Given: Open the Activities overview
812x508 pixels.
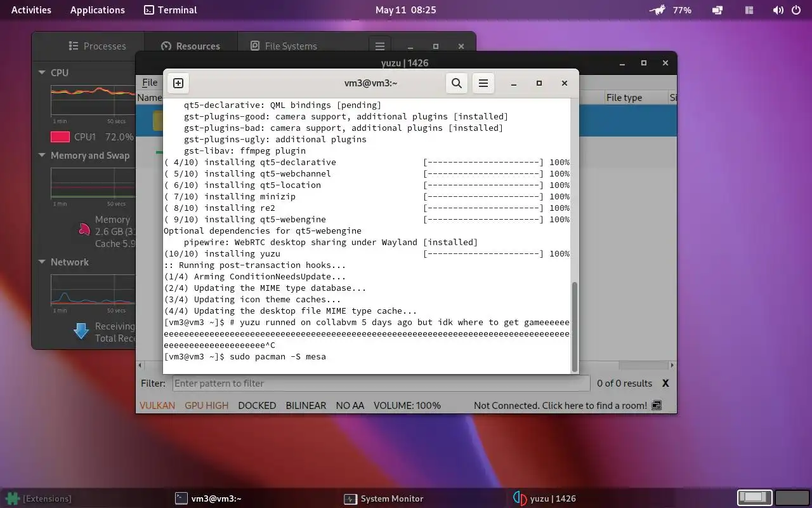Looking at the screenshot, I should click(31, 10).
